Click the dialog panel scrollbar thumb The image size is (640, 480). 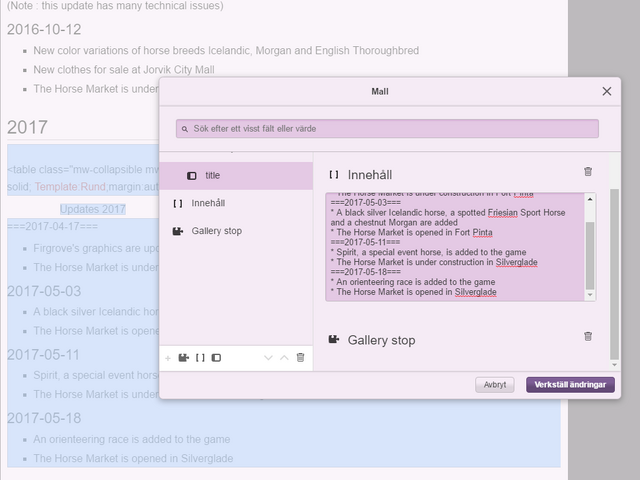[614, 274]
